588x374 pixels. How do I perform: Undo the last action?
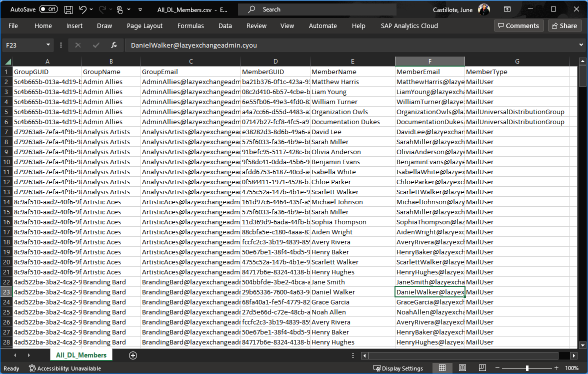pos(83,10)
